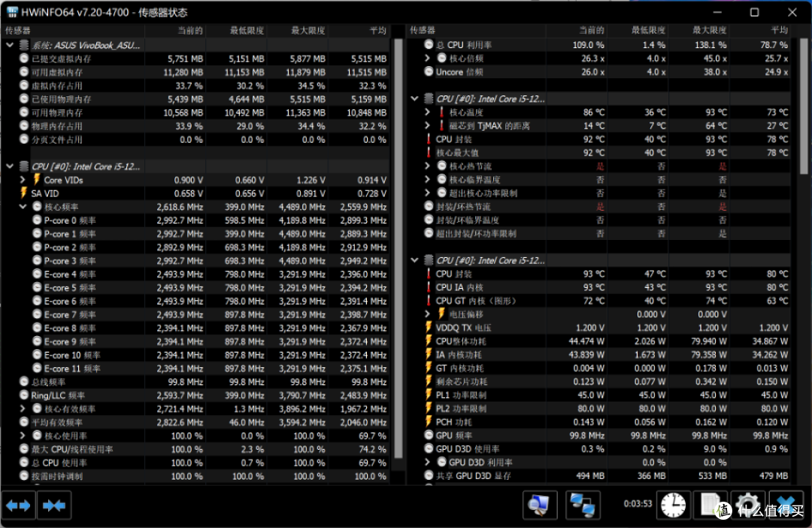Click lightning icon beside PL2 功率限制
The image size is (812, 528).
(x=429, y=408)
